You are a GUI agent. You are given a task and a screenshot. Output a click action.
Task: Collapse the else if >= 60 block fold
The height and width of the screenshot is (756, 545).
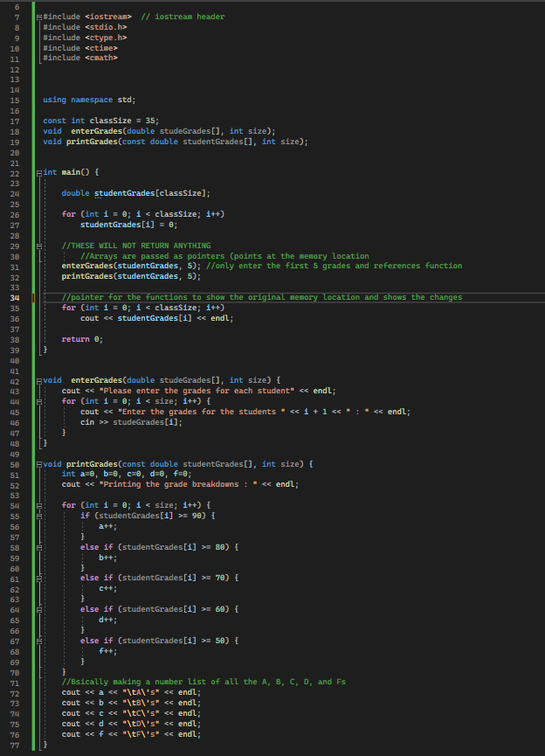pyautogui.click(x=39, y=610)
